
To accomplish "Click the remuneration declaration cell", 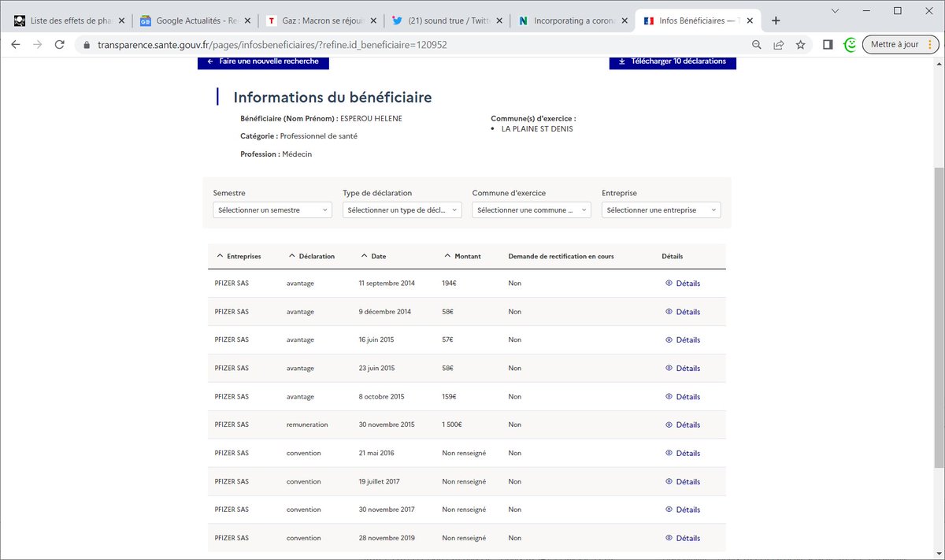I will (307, 425).
